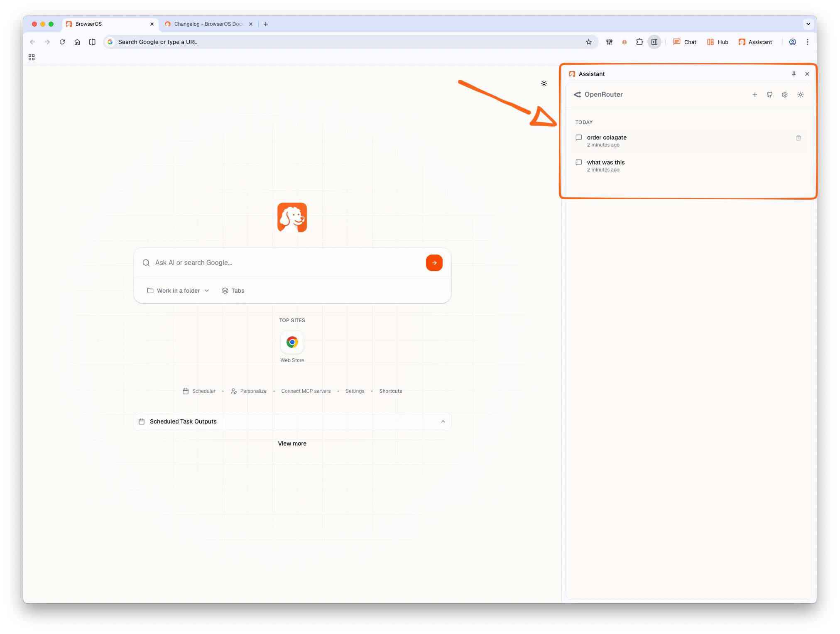Click the orange search submit arrow
Image resolution: width=840 pixels, height=634 pixels.
pyautogui.click(x=434, y=263)
